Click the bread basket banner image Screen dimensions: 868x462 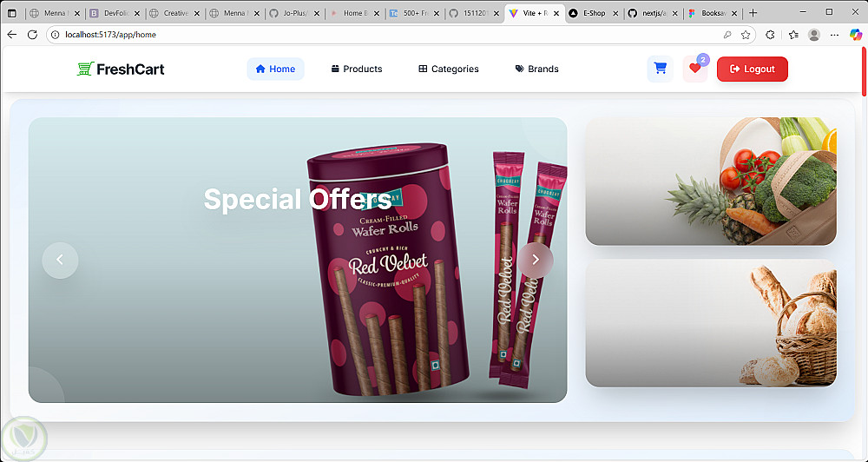pos(711,323)
